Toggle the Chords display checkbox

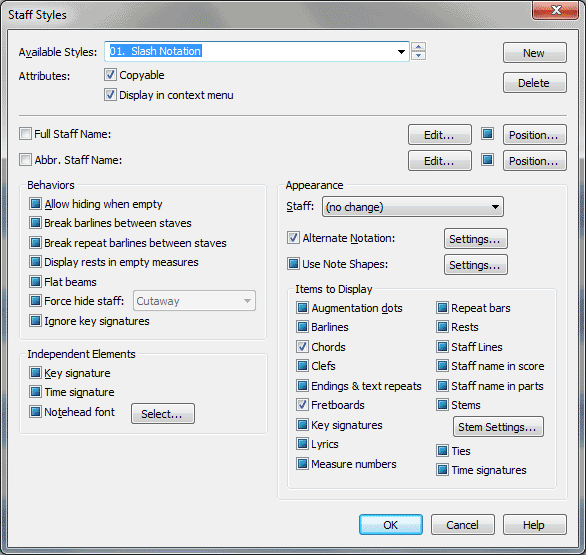tap(302, 347)
